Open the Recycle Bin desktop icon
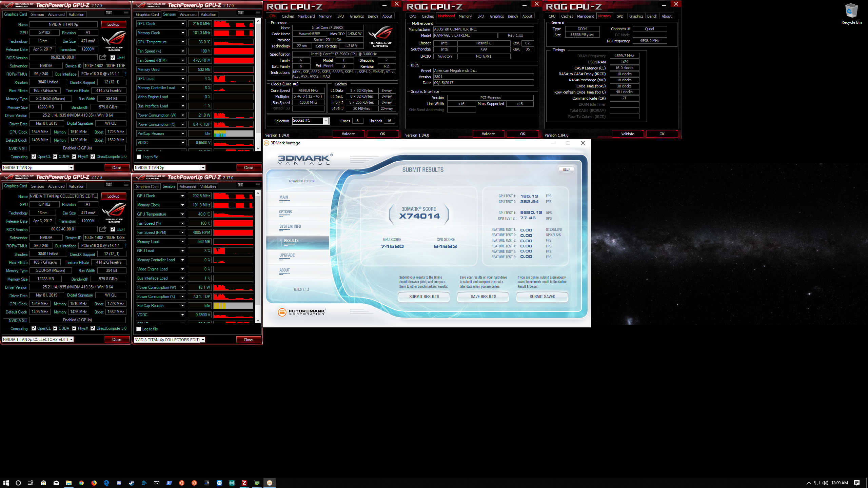Image resolution: width=868 pixels, height=488 pixels. point(851,14)
